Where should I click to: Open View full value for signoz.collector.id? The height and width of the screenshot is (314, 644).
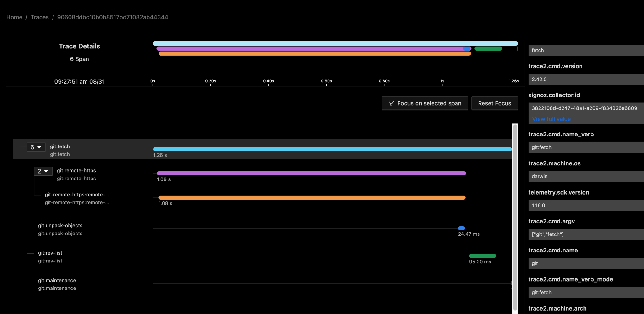tap(551, 119)
